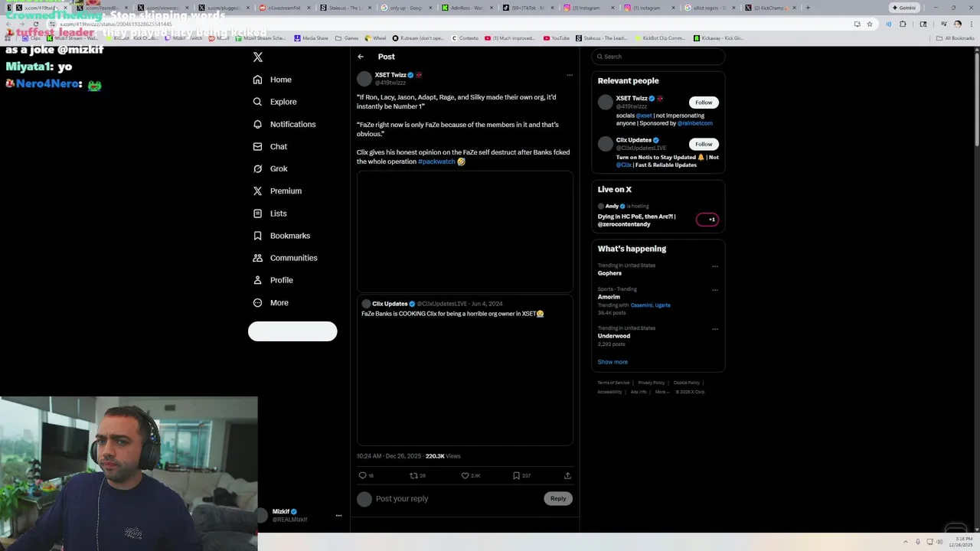Open Lists in the sidebar

click(269, 214)
